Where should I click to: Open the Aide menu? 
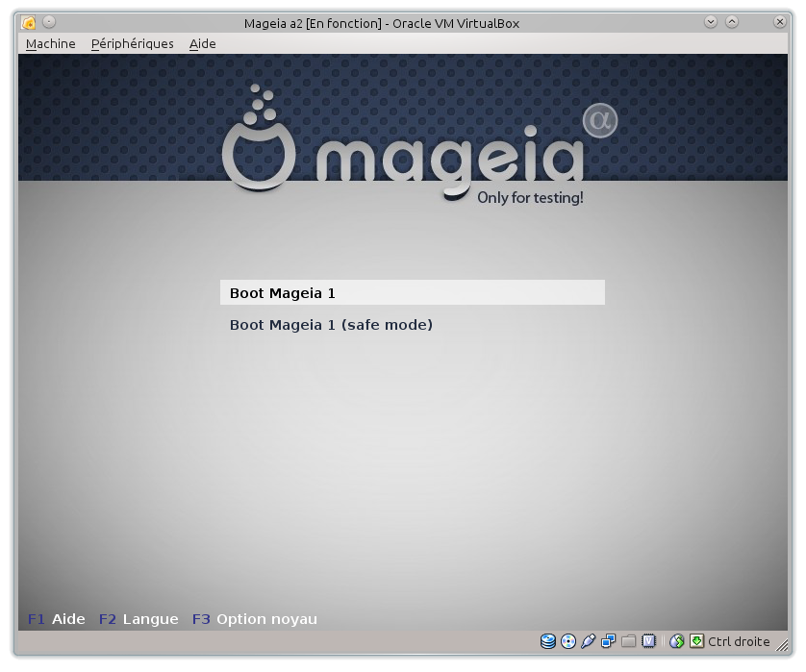tap(203, 43)
